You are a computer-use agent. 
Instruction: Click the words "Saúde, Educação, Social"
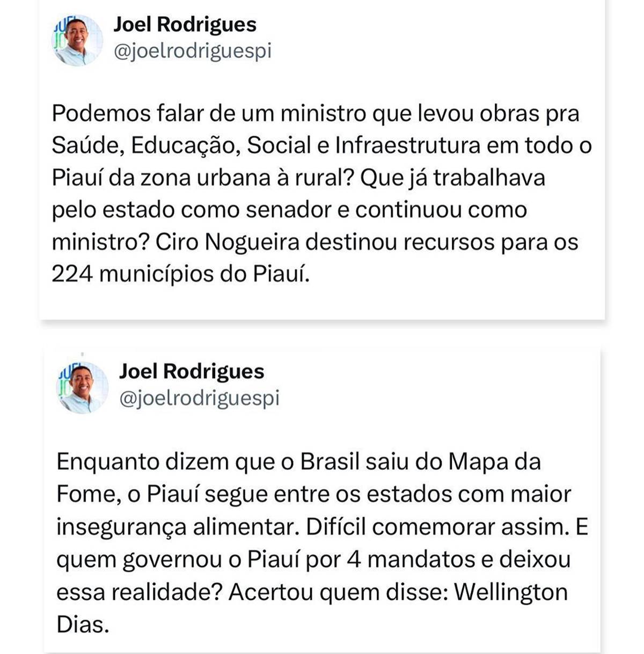181,145
